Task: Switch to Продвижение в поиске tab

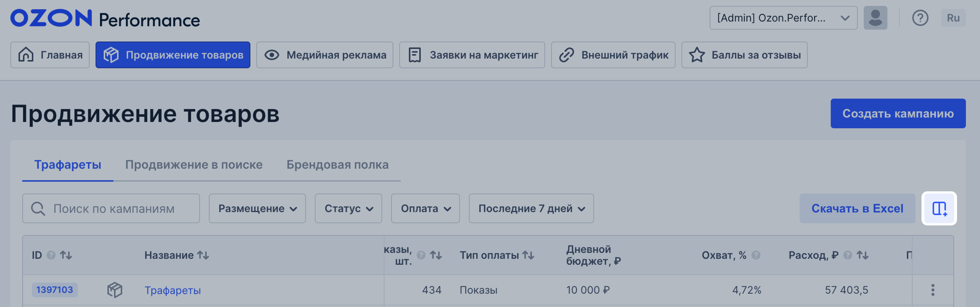Action: [194, 165]
